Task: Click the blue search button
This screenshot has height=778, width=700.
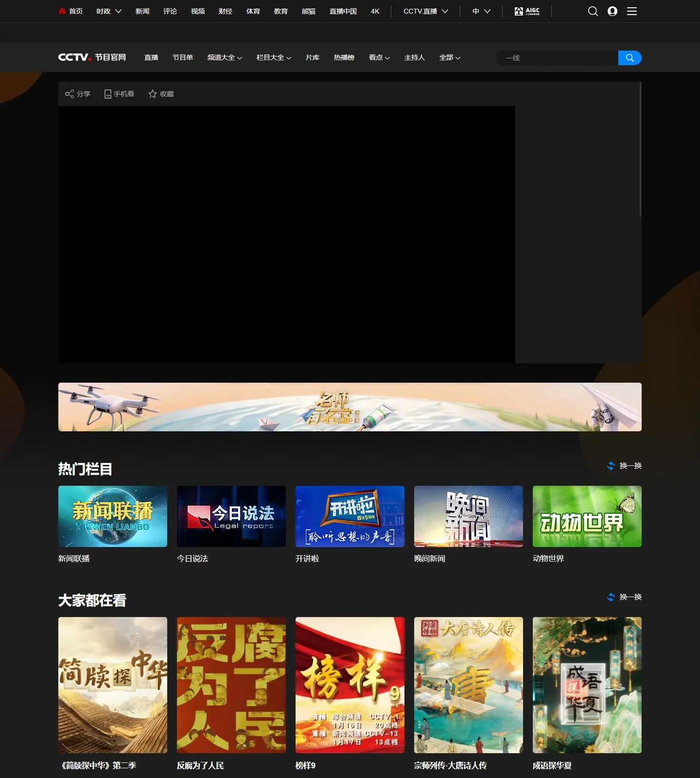Action: [630, 58]
